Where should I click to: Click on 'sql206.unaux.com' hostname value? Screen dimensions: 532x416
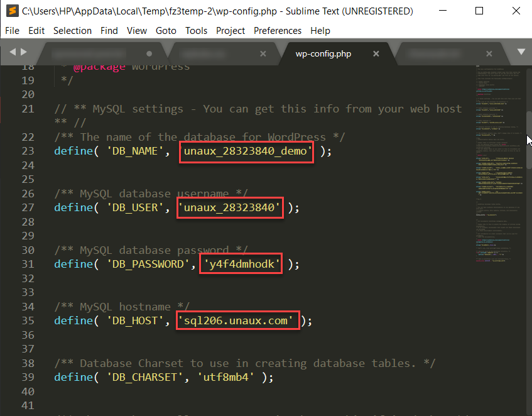tap(236, 320)
